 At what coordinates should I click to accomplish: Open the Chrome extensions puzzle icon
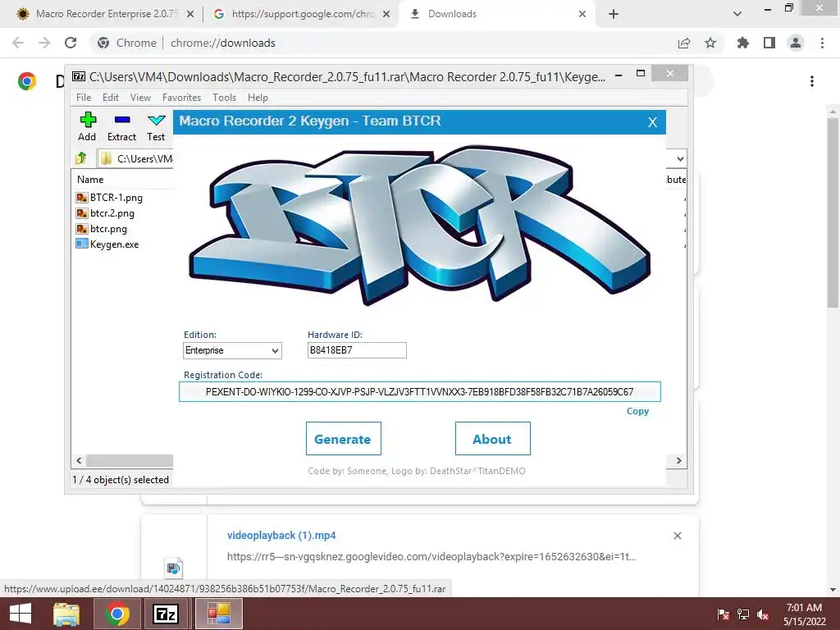coord(743,43)
